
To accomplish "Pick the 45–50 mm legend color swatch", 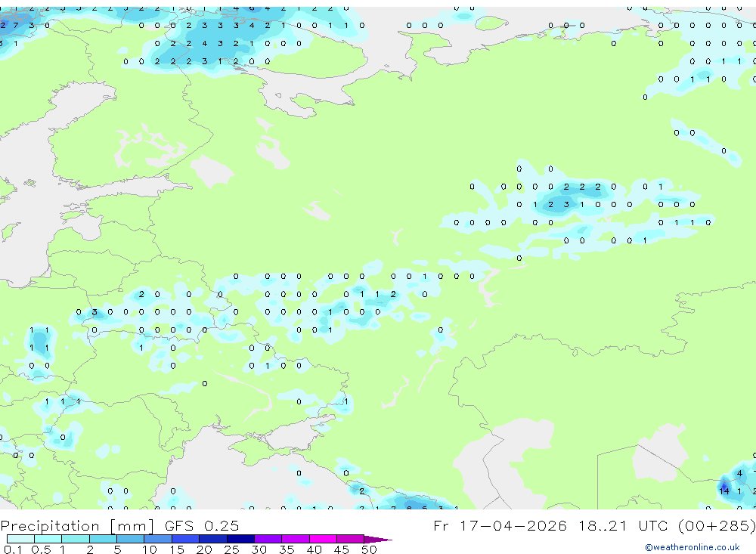I will [351, 539].
